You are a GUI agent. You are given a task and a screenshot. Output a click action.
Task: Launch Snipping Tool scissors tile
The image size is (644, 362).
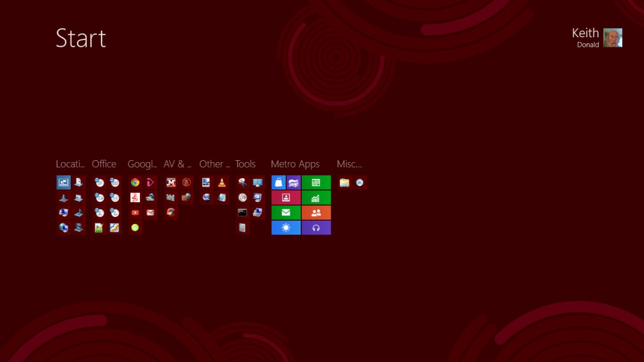pyautogui.click(x=243, y=182)
